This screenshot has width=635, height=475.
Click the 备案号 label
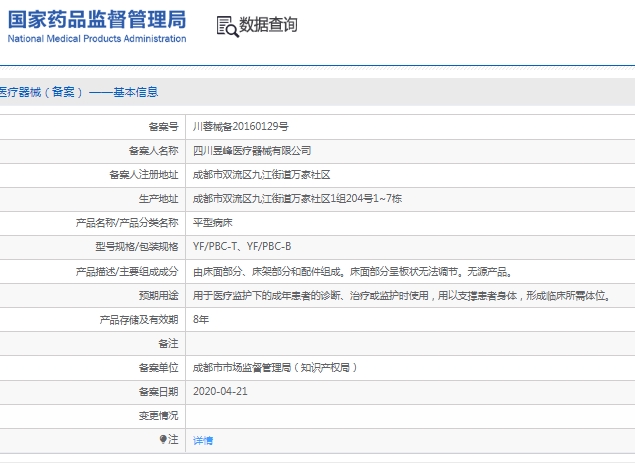click(163, 127)
